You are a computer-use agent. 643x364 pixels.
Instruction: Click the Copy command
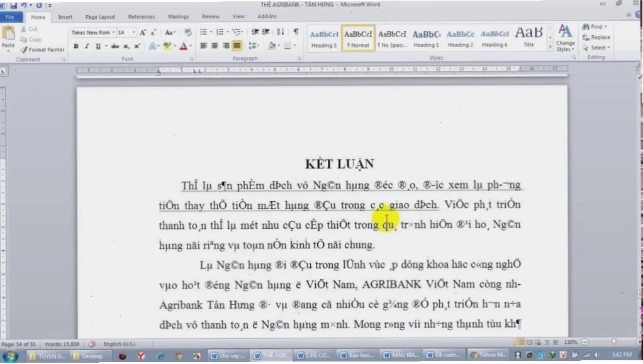(x=31, y=40)
